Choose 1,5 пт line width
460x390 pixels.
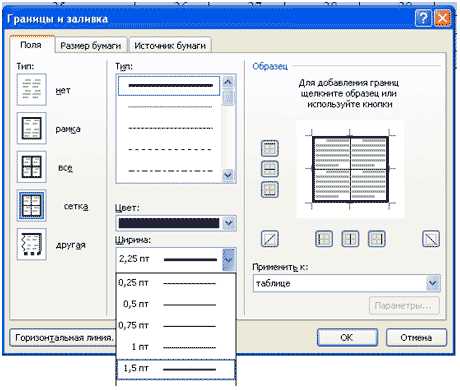(x=176, y=369)
